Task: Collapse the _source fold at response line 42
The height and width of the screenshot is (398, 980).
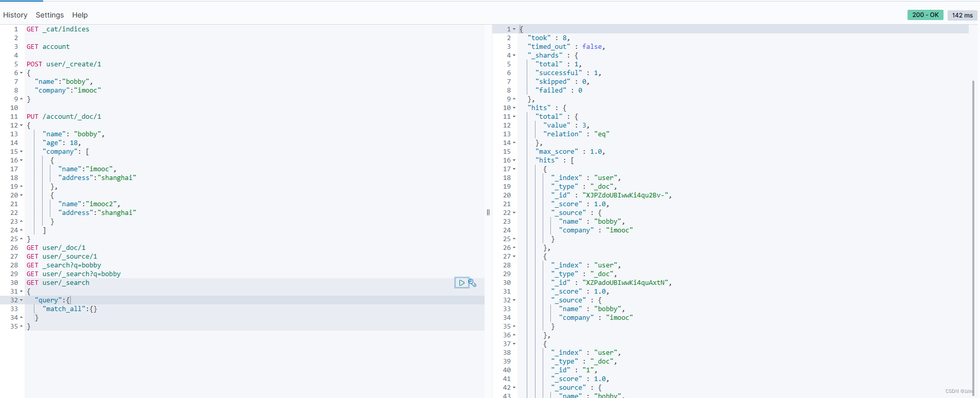Action: pos(514,388)
